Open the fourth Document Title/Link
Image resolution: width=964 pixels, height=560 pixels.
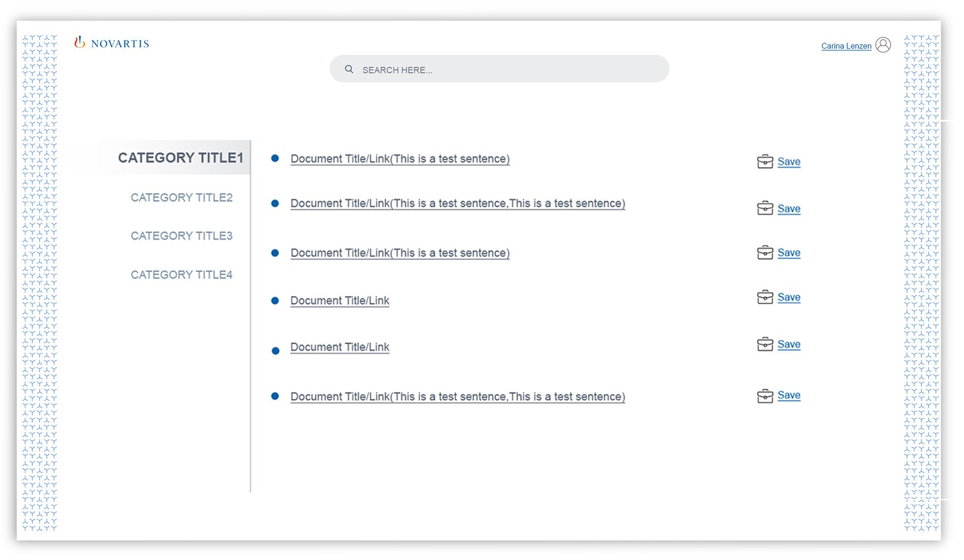[x=340, y=301]
